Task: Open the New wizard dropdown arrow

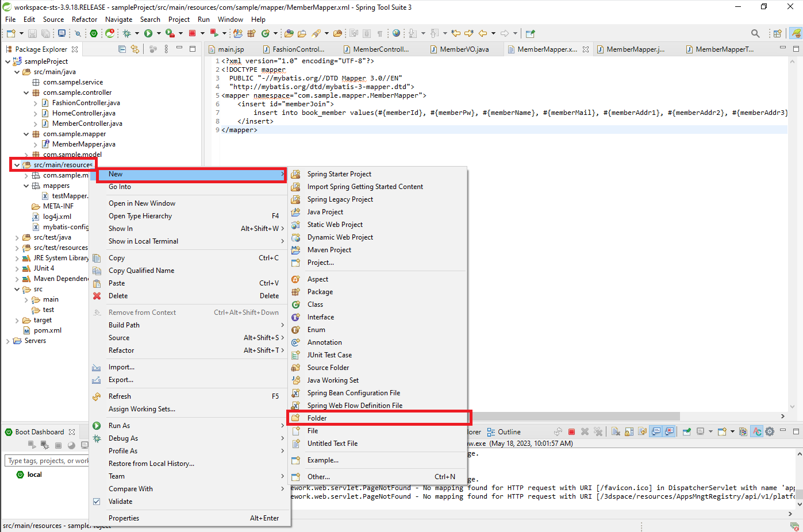Action: click(x=21, y=33)
